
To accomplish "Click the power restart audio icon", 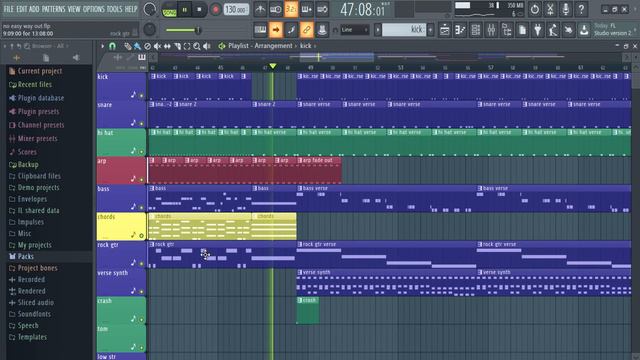I will [534, 9].
